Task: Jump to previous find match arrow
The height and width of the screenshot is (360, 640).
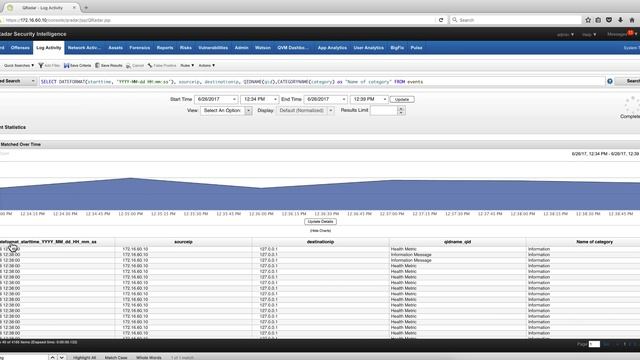Action: (x=52, y=357)
